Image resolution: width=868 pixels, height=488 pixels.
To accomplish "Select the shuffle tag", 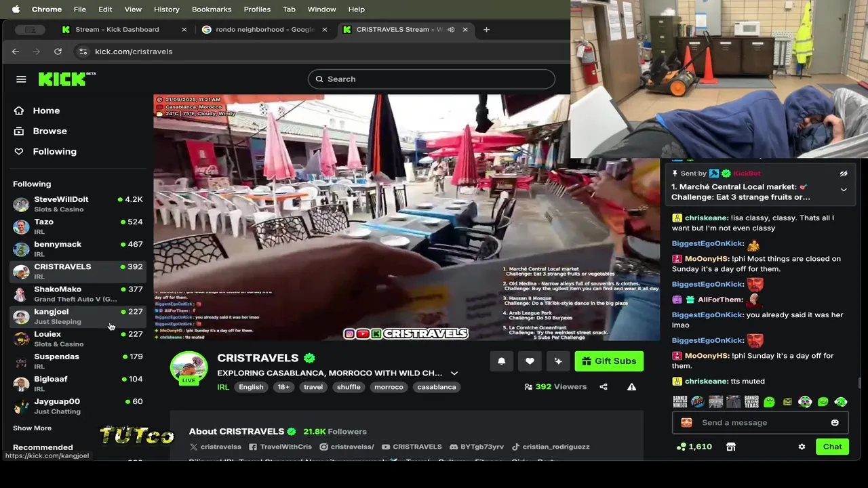I will coord(349,387).
